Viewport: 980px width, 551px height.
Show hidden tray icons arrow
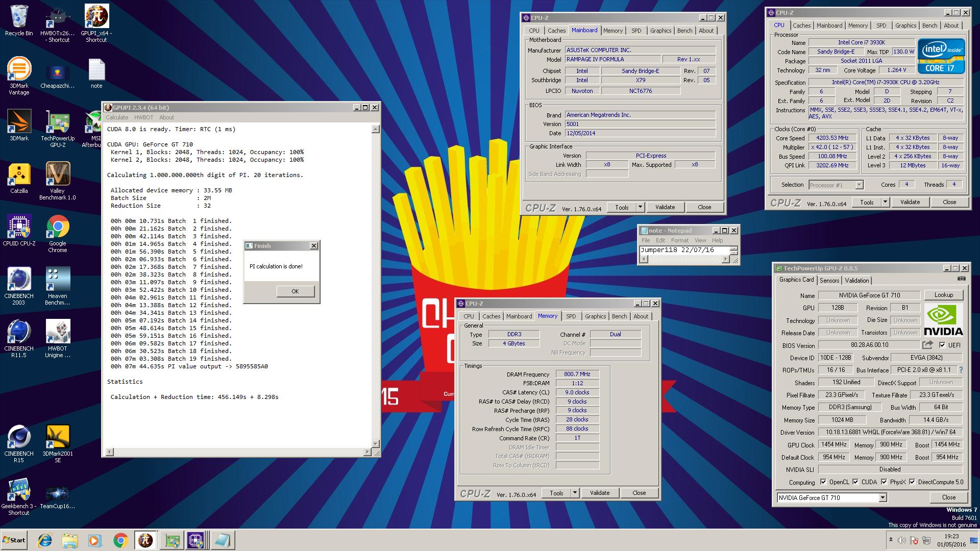891,540
